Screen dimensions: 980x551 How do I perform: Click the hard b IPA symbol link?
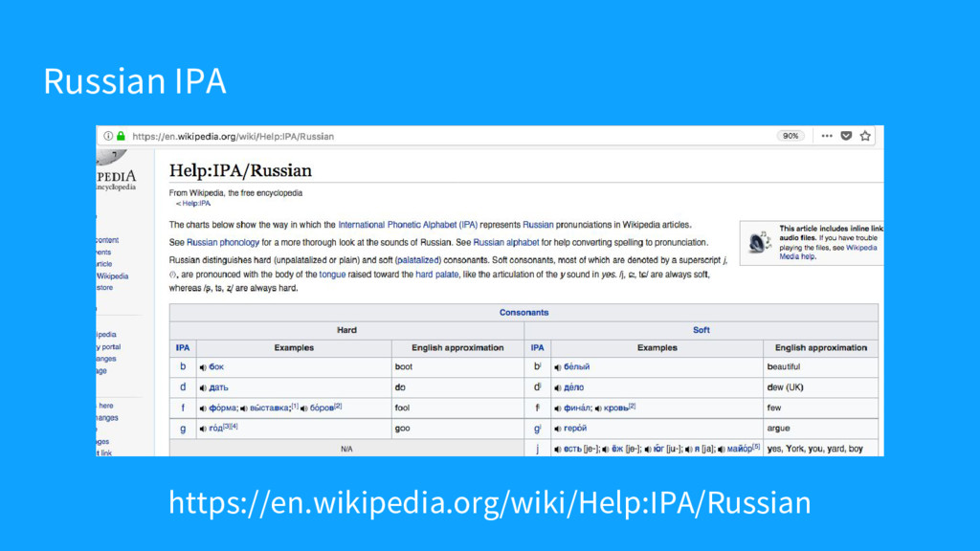coord(183,366)
